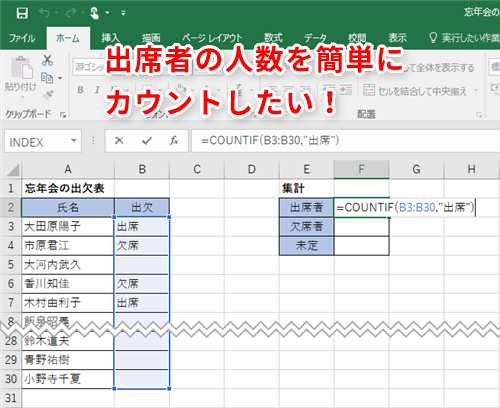This screenshot has height=408, width=500.
Task: Click the scissors Cut icon
Action: pyautogui.click(x=47, y=60)
